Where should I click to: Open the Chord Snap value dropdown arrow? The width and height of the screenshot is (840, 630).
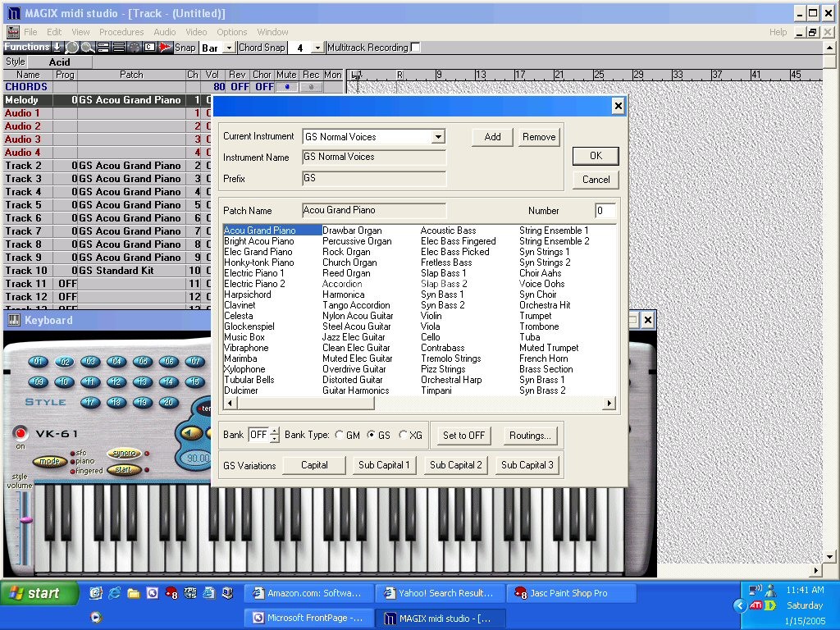(x=317, y=48)
